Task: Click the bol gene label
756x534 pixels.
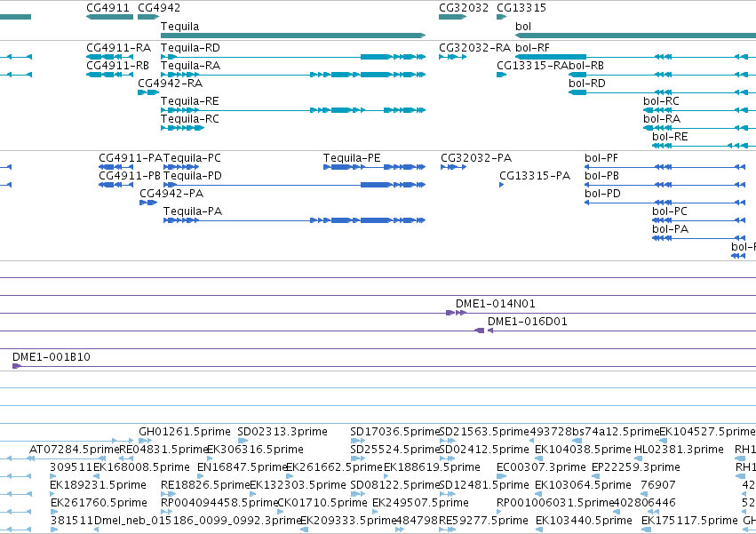Action: pos(523,26)
